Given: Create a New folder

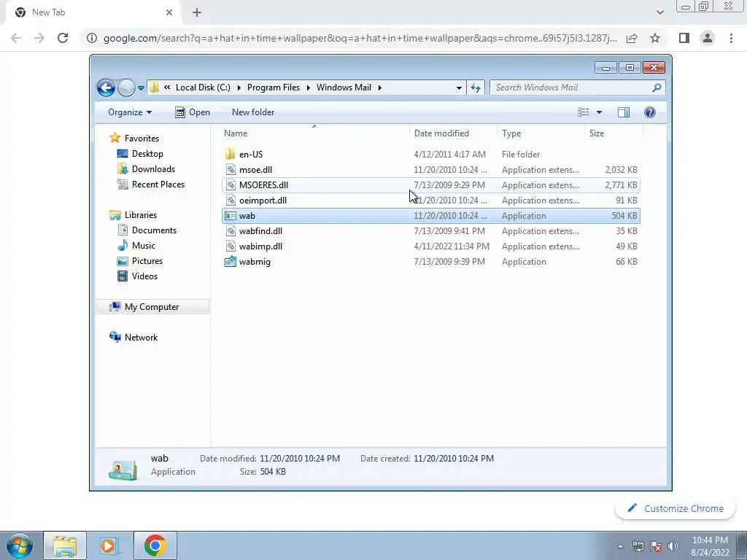Looking at the screenshot, I should [253, 112].
